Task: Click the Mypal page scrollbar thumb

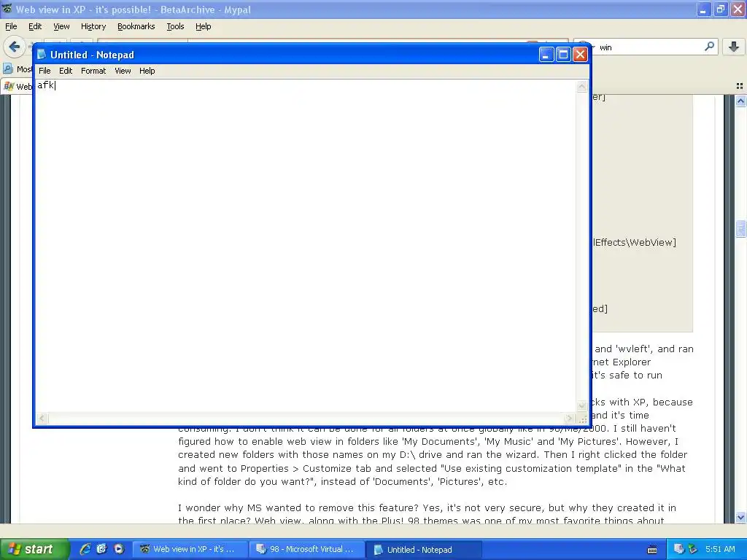Action: (740, 228)
